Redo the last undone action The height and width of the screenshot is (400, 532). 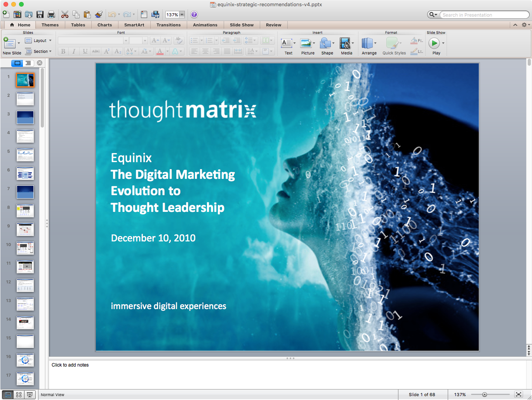127,14
